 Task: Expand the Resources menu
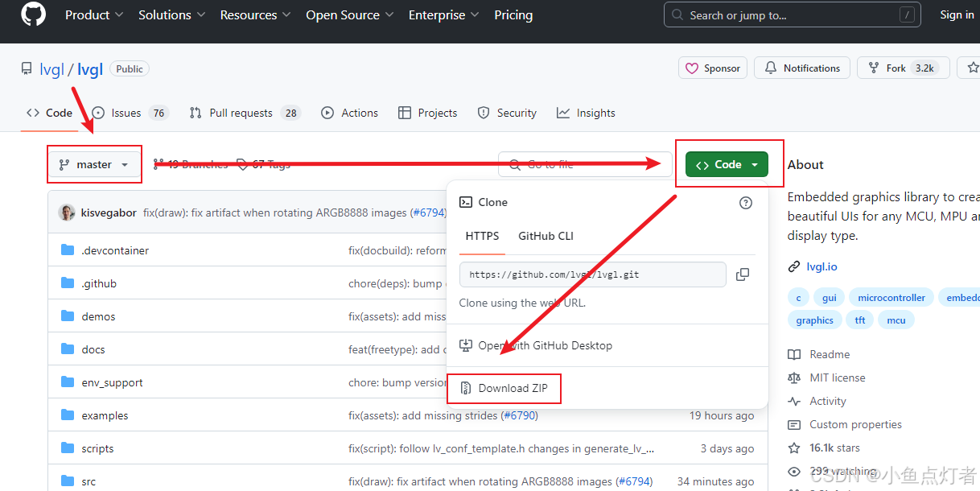click(256, 15)
